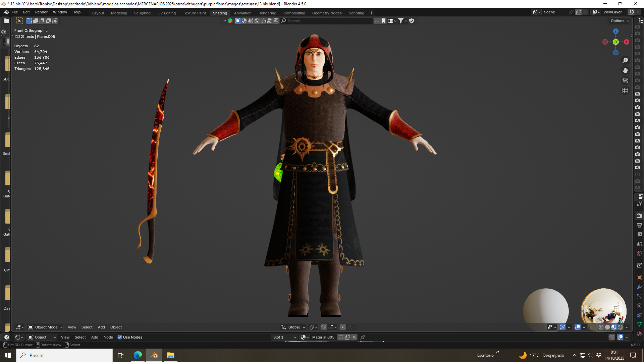Toggle snapping magnet in the viewport header
The image size is (644, 362).
click(324, 327)
